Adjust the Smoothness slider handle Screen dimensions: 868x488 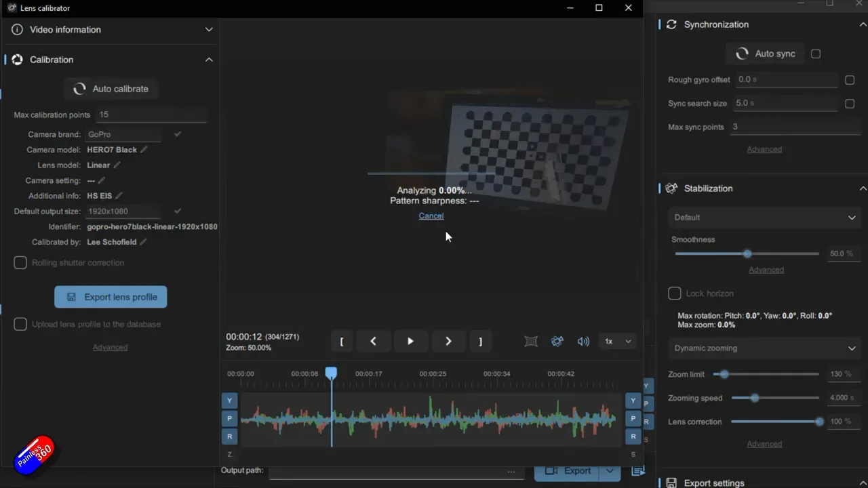click(747, 253)
